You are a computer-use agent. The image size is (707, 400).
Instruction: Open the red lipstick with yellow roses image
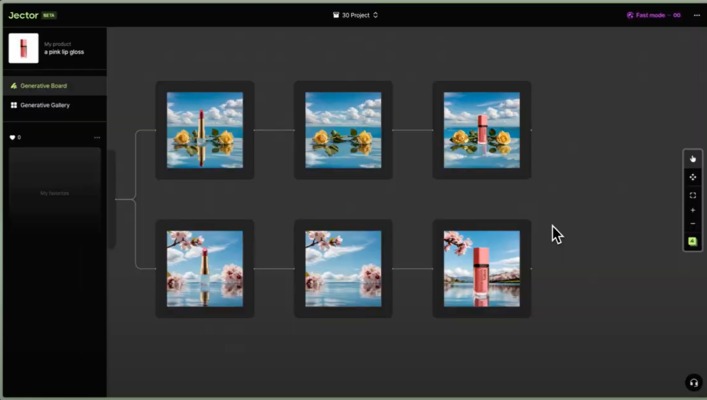tap(204, 130)
